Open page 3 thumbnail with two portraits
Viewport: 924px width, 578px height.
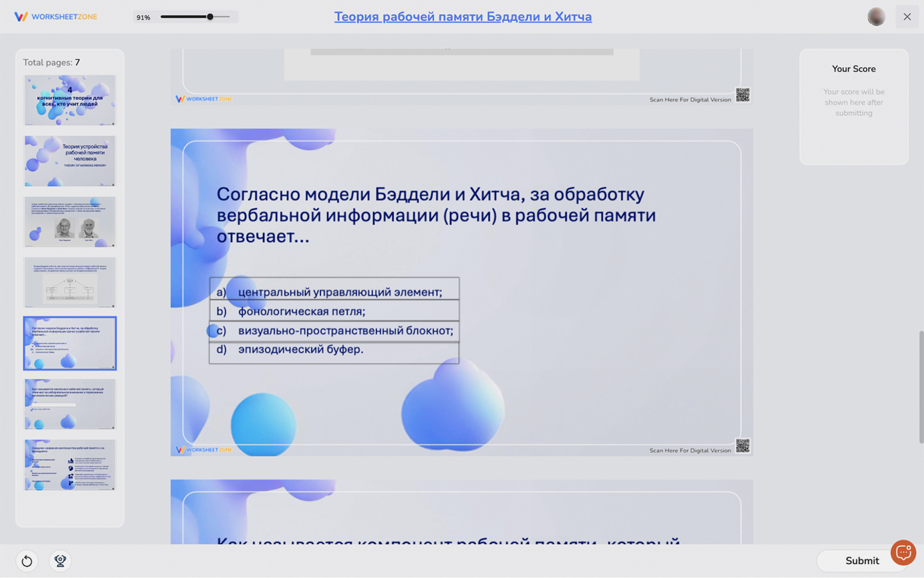pyautogui.click(x=70, y=221)
